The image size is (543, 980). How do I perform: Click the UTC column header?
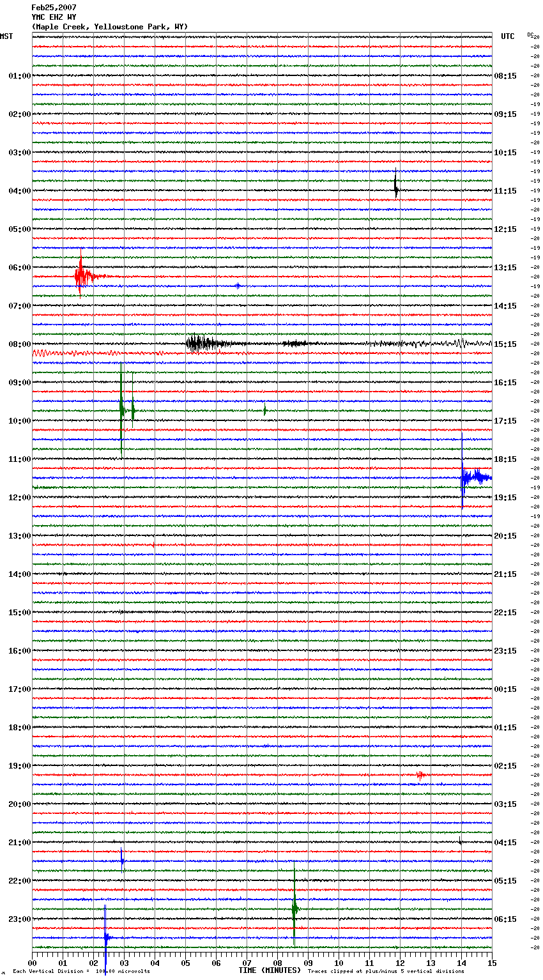pyautogui.click(x=507, y=36)
